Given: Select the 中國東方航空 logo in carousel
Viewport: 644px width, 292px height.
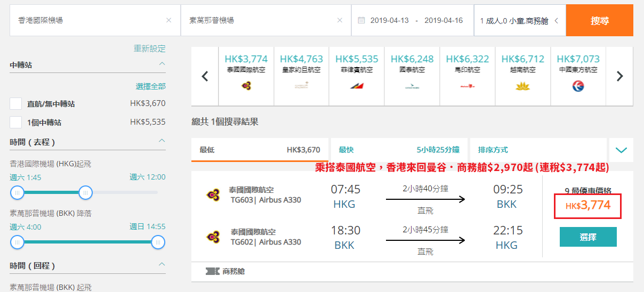Looking at the screenshot, I should pyautogui.click(x=578, y=86).
